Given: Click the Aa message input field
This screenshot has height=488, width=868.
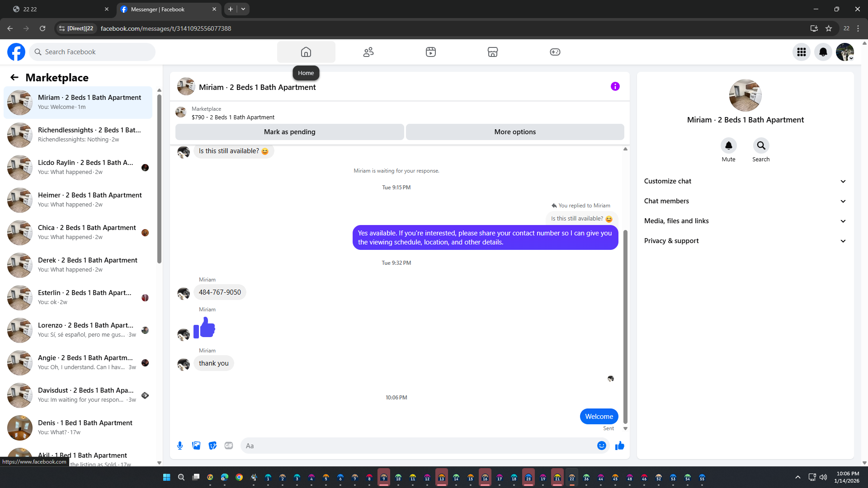Looking at the screenshot, I should pos(416,446).
